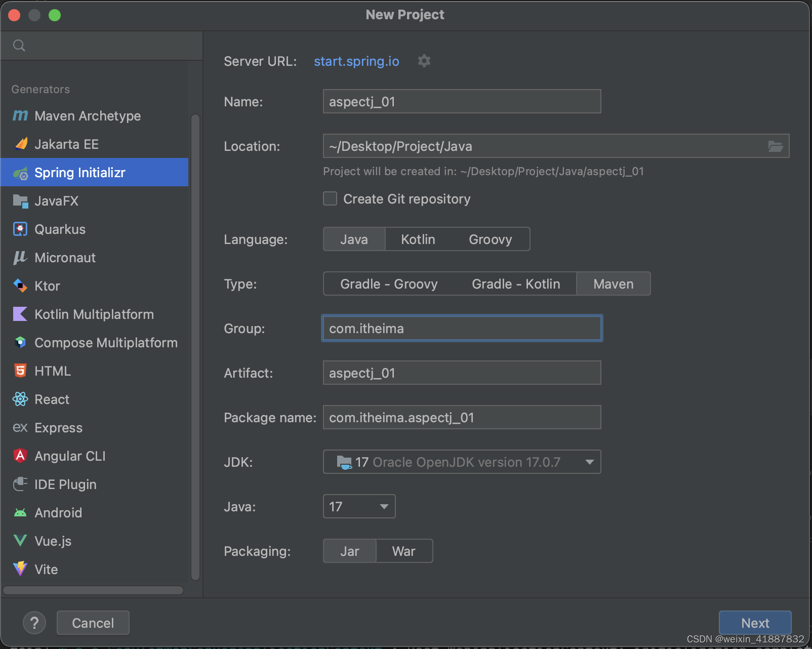Screen dimensions: 812x649
Task: Click the search magnifier icon
Action: 19,46
